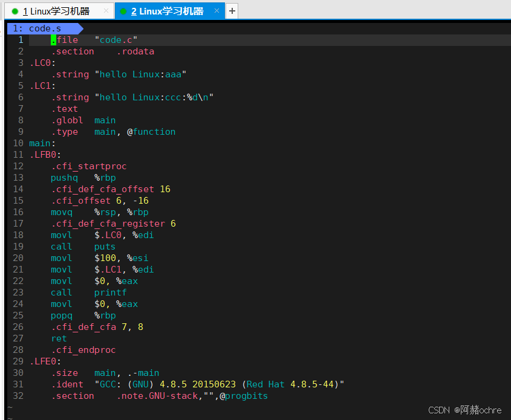This screenshot has width=511, height=420.
Task: Click the .cfi_startproc directive
Action: (x=88, y=166)
